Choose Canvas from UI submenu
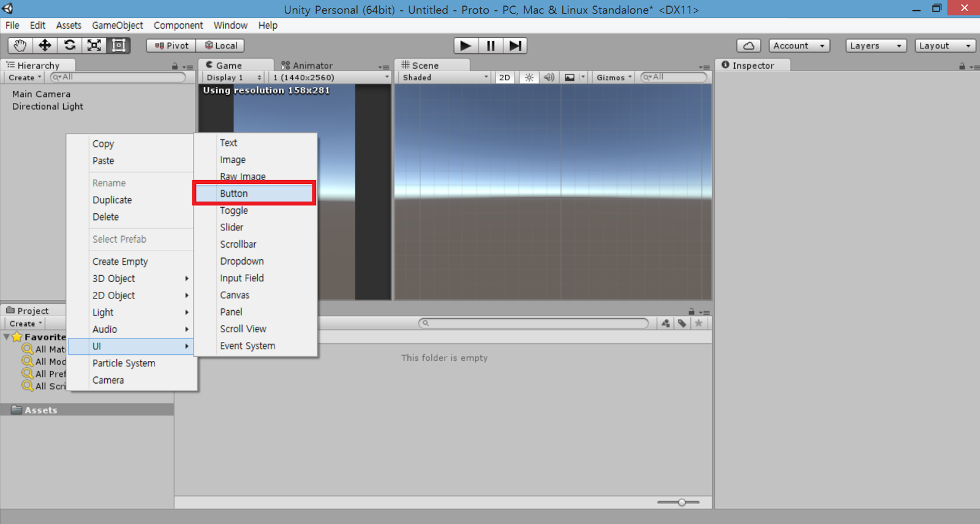Image resolution: width=980 pixels, height=524 pixels. [255, 295]
